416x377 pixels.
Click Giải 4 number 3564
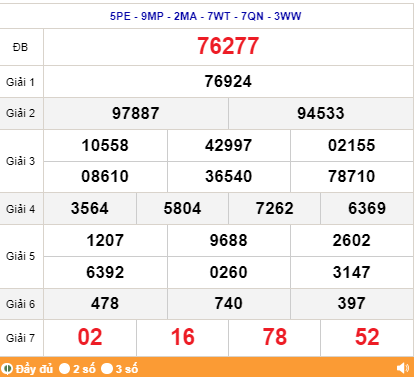(90, 209)
